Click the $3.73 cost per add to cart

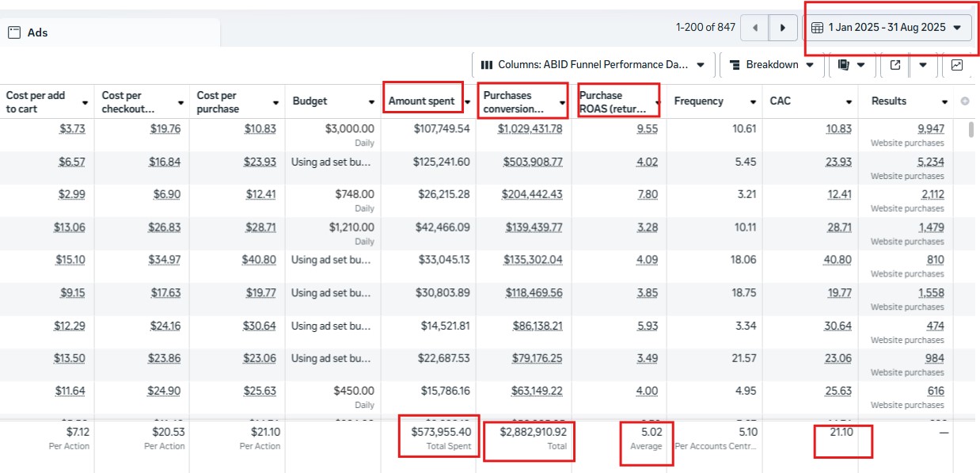pos(72,128)
